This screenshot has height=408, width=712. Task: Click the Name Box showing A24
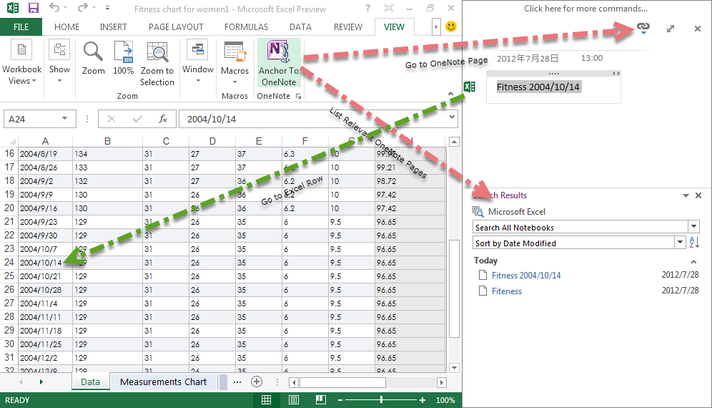click(32, 119)
